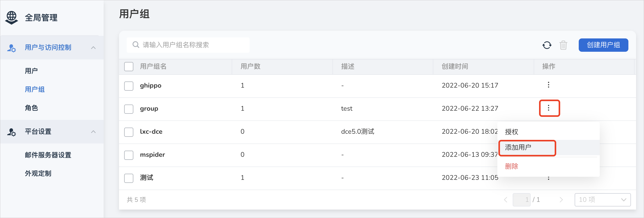Click the lxc-dce group name
The image size is (644, 218).
(x=151, y=132)
